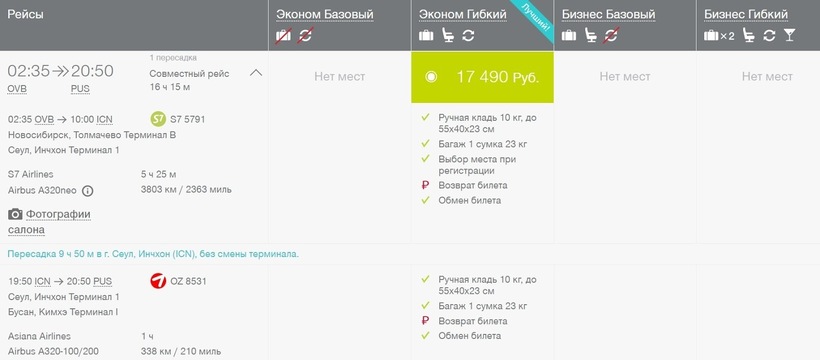Click the green 17 490 Руб. price cell
The image size is (820, 360).
click(483, 77)
